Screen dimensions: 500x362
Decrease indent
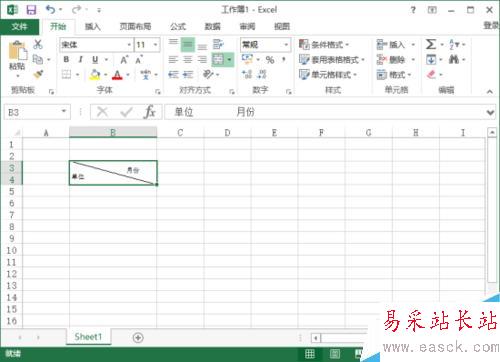coord(173,74)
